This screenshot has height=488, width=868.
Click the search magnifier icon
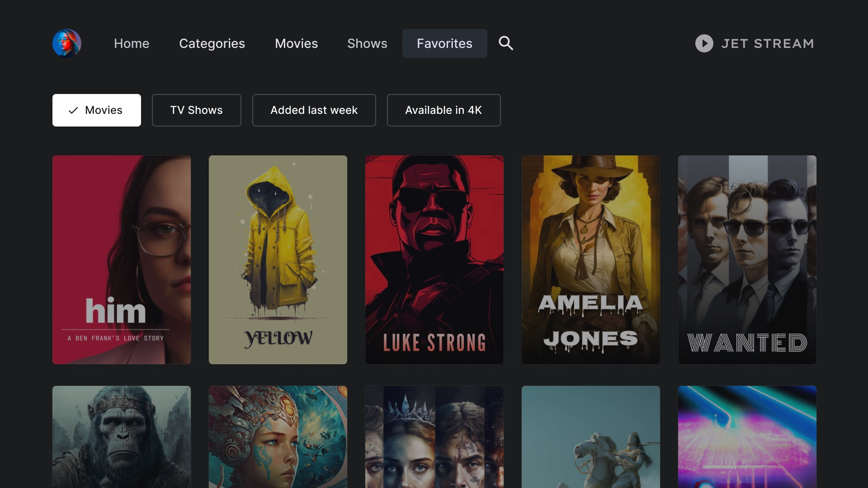(506, 43)
